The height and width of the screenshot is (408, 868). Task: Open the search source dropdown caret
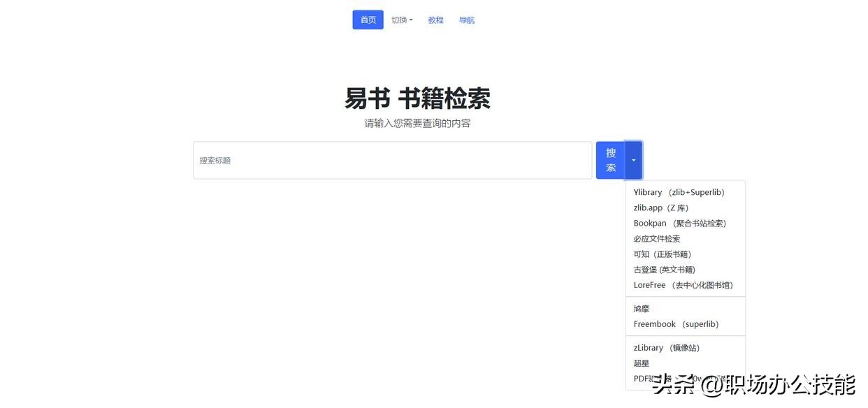click(x=633, y=160)
